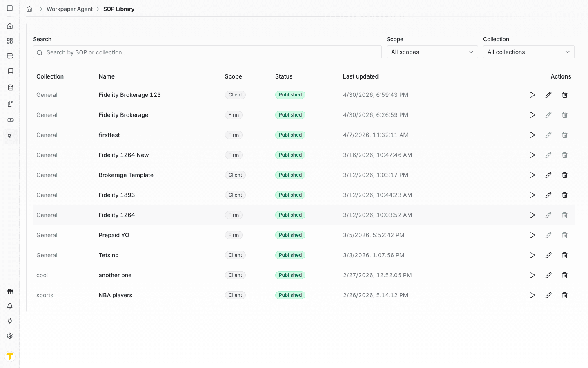Focus the Search by SOP field
Image resolution: width=588 pixels, height=368 pixels.
click(x=207, y=52)
